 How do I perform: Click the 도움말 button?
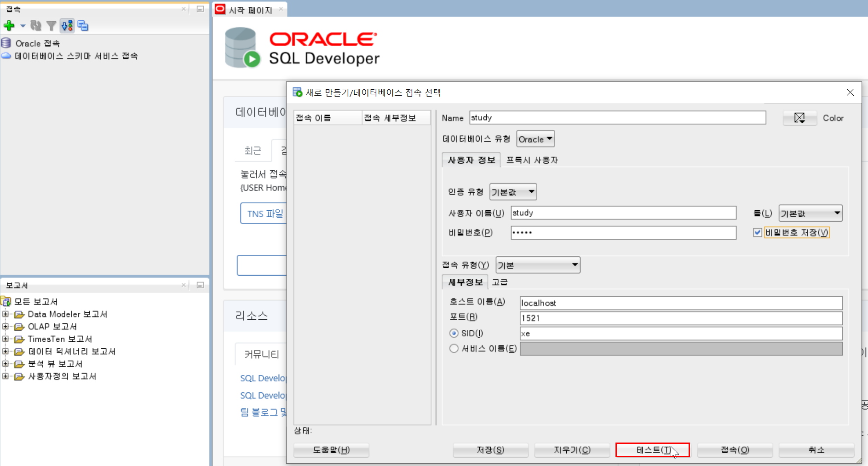331,450
